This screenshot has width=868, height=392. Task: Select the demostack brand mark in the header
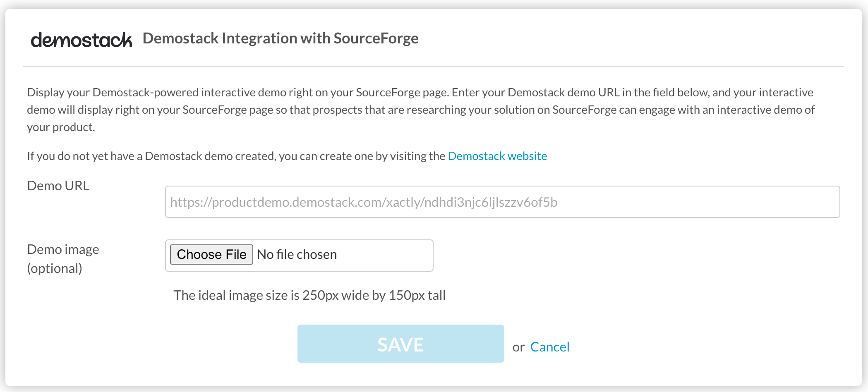[81, 39]
